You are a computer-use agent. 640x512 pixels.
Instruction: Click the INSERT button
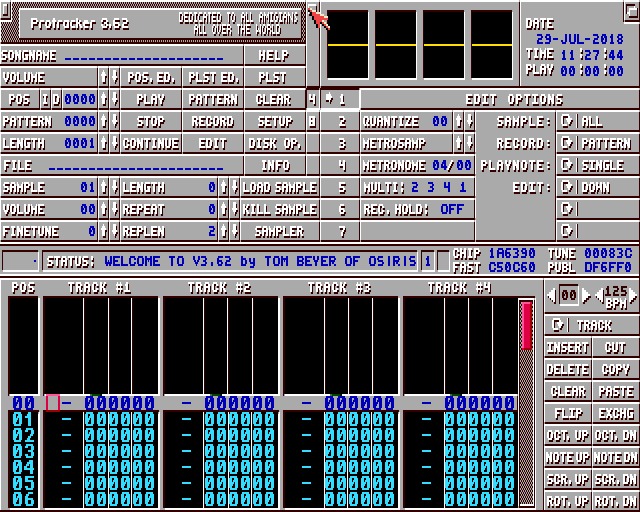coord(567,347)
